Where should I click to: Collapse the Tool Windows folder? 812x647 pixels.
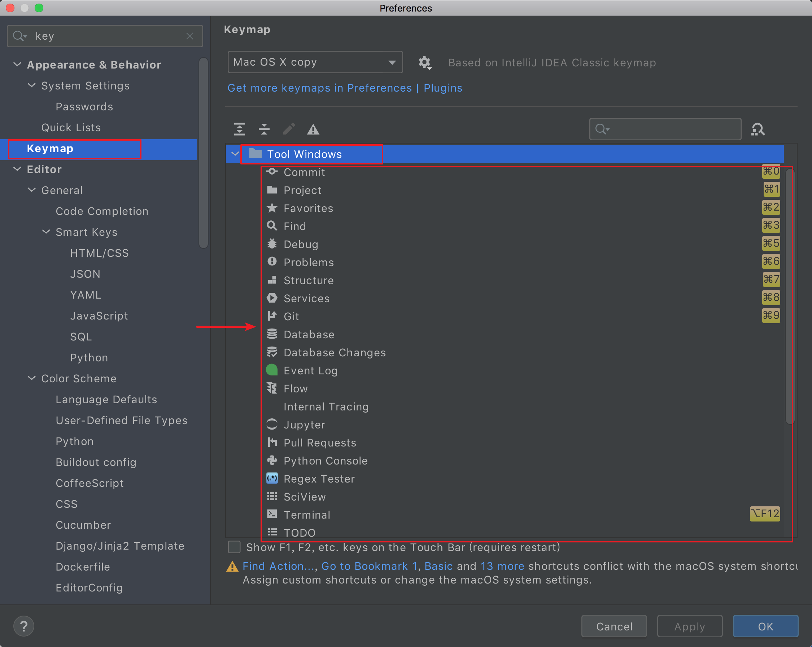(235, 154)
